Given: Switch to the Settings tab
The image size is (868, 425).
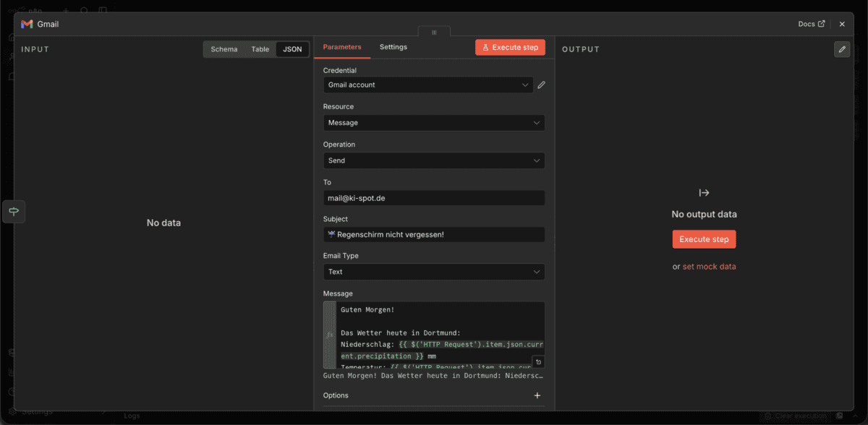Looking at the screenshot, I should [x=393, y=46].
